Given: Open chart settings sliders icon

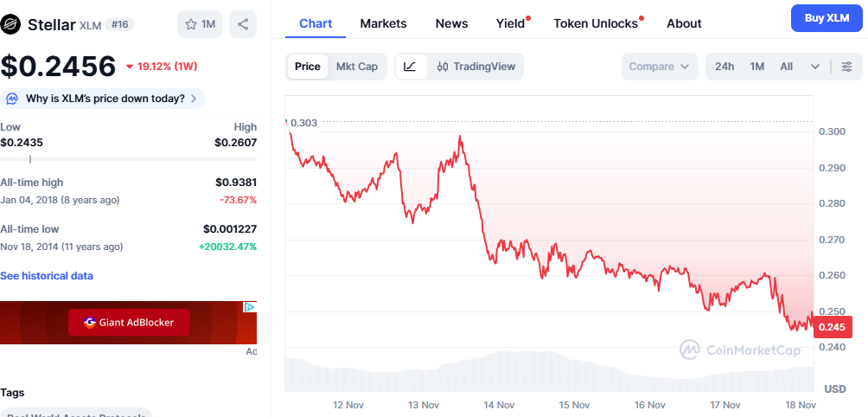Looking at the screenshot, I should coord(846,67).
